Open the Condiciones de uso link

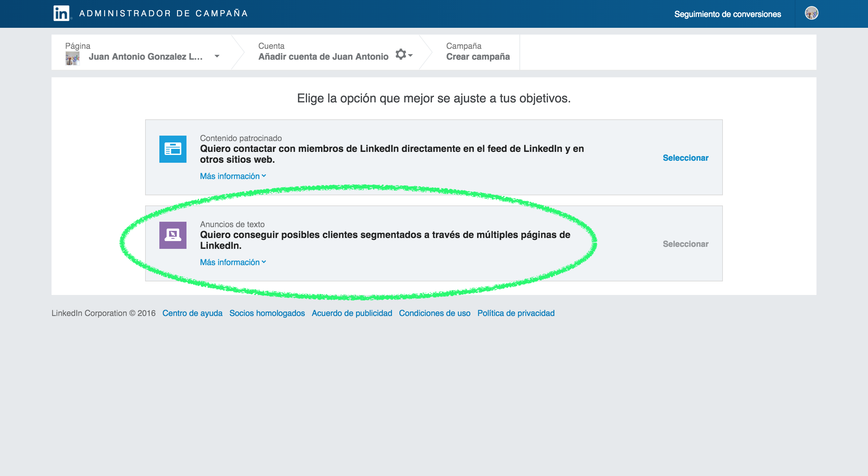435,313
